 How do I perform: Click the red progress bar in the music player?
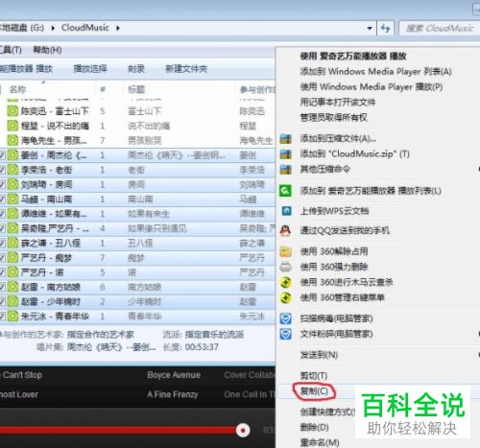tap(118, 431)
